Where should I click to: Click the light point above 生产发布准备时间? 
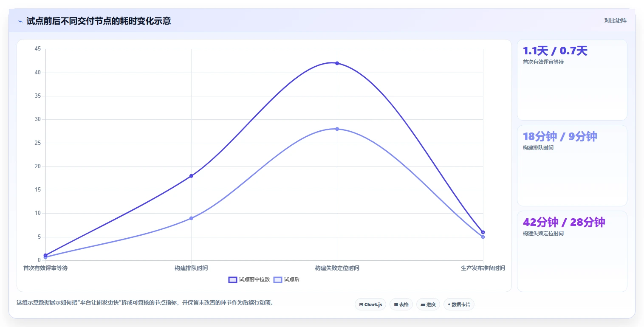click(483, 237)
